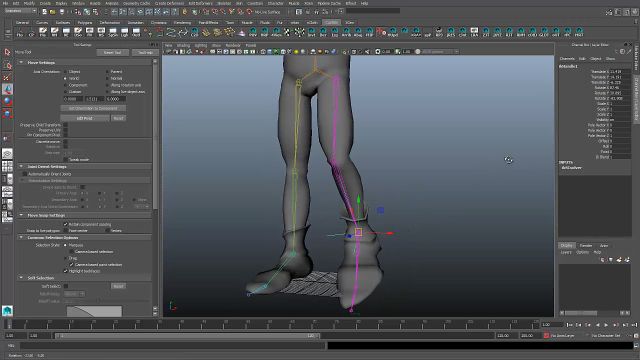The image size is (640, 360).
Task: Toggle Preserve Child Transform checkbox
Action: [x=65, y=125]
